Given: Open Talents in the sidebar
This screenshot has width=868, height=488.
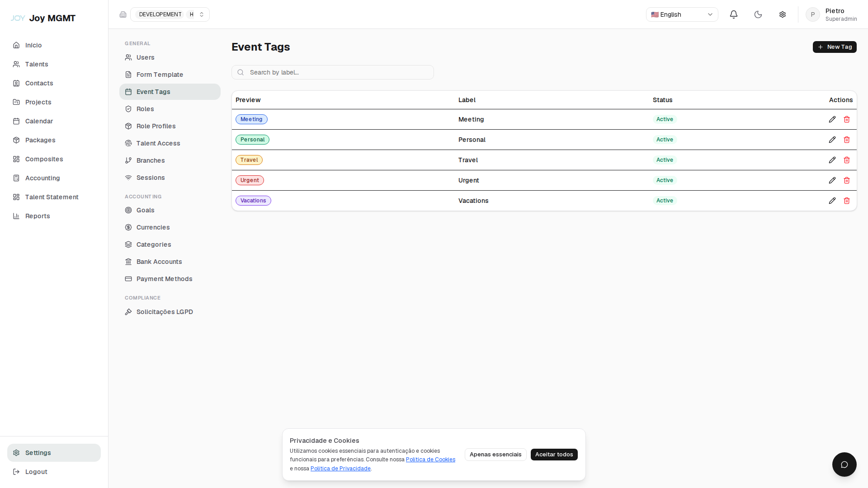Looking at the screenshot, I should [x=54, y=64].
